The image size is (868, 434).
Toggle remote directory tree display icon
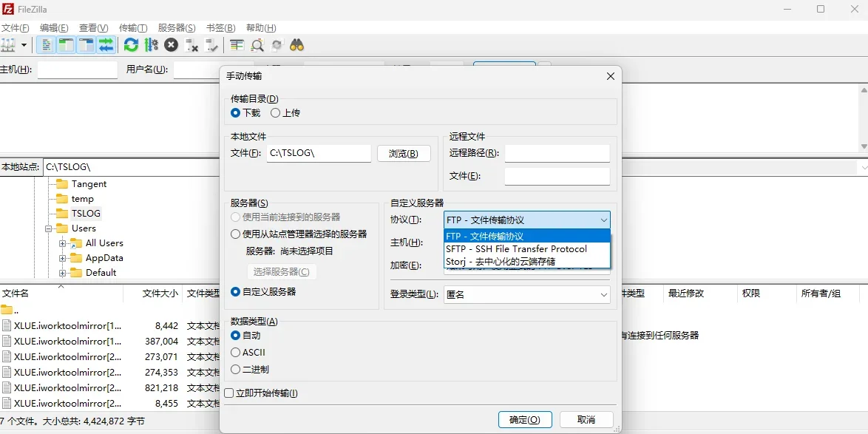point(86,45)
